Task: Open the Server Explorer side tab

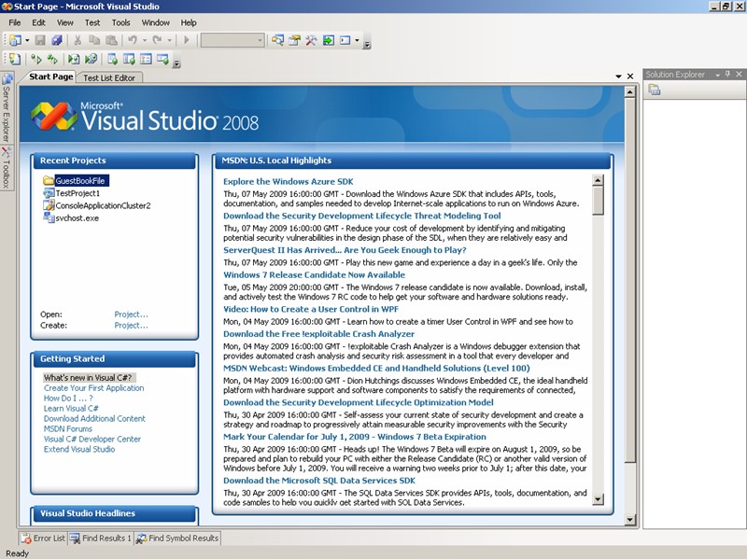Action: [x=7, y=107]
